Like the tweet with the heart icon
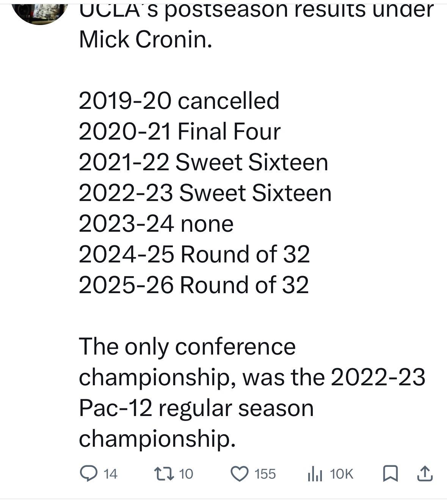 click(x=240, y=474)
